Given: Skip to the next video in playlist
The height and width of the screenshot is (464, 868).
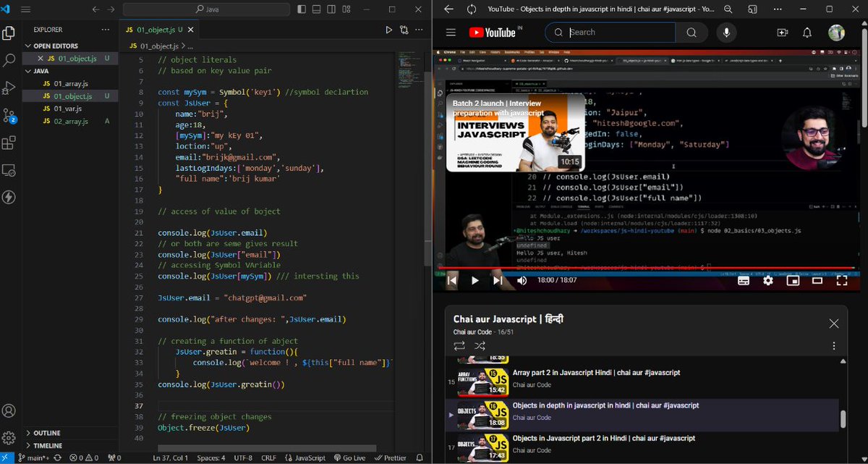Looking at the screenshot, I should [x=498, y=280].
